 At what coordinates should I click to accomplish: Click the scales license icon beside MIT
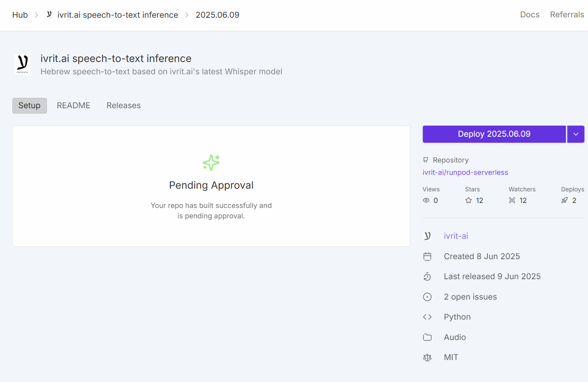[x=427, y=357]
